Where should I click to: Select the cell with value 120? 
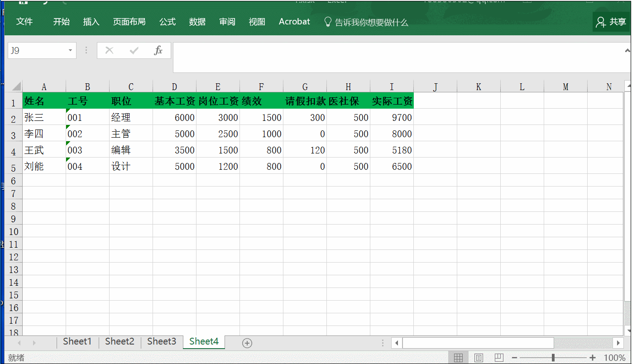[x=305, y=150]
